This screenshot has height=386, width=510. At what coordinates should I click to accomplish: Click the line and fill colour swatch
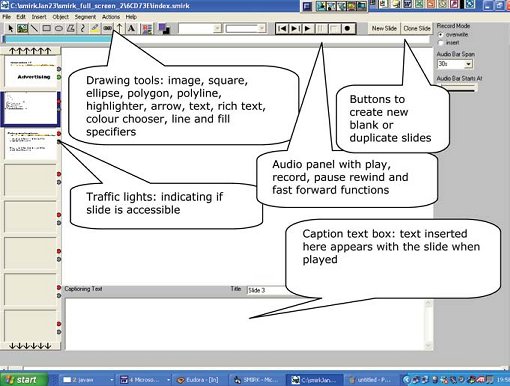pyautogui.click(x=164, y=29)
